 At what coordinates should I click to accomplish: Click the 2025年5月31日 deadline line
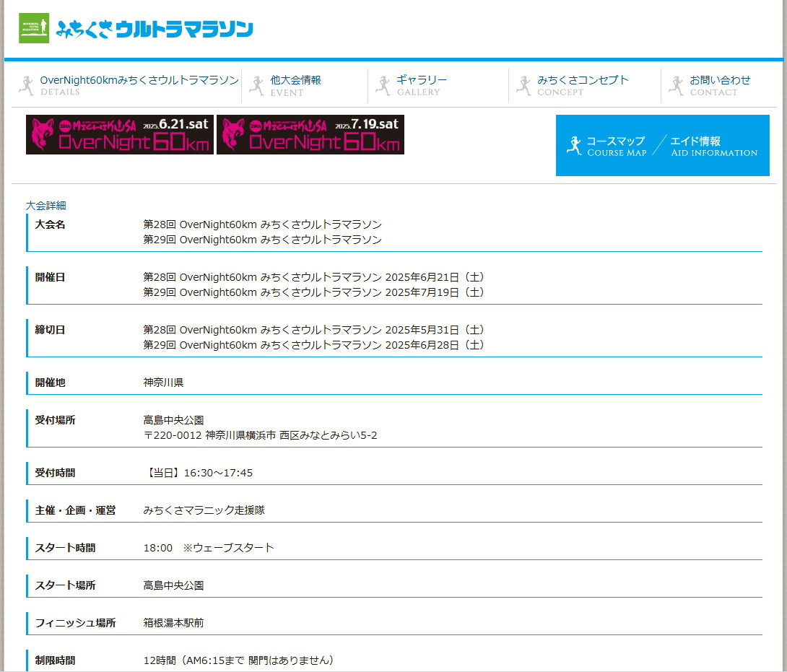313,330
